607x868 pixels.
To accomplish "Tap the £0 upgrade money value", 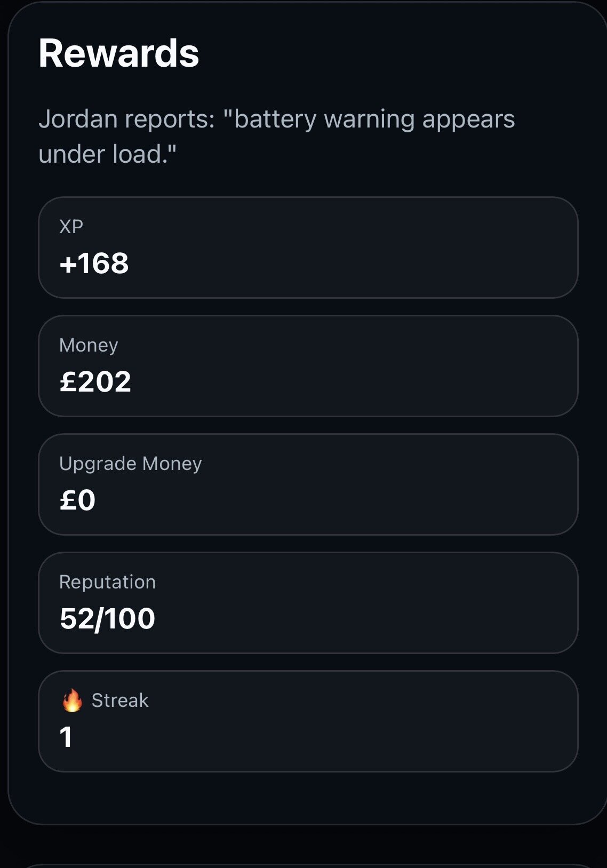I will [x=77, y=500].
